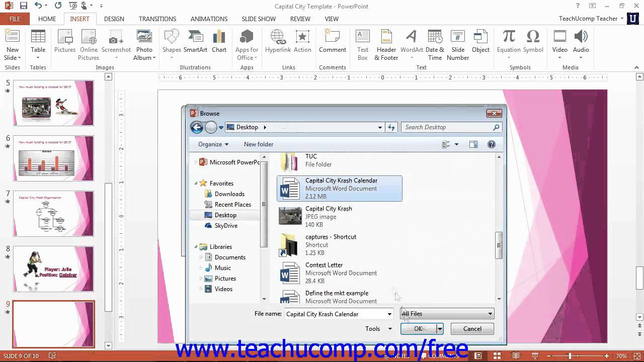Select Downloads in Favorites
Image resolution: width=644 pixels, height=362 pixels.
[x=229, y=194]
